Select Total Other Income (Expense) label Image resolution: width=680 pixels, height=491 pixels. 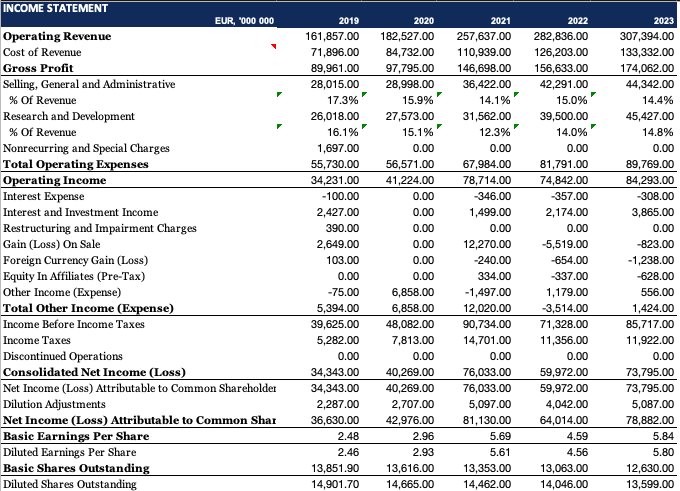click(x=88, y=309)
